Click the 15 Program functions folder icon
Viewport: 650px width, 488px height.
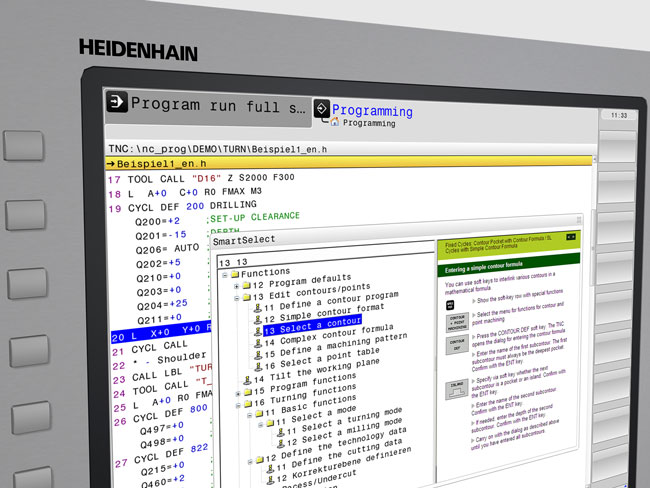248,392
